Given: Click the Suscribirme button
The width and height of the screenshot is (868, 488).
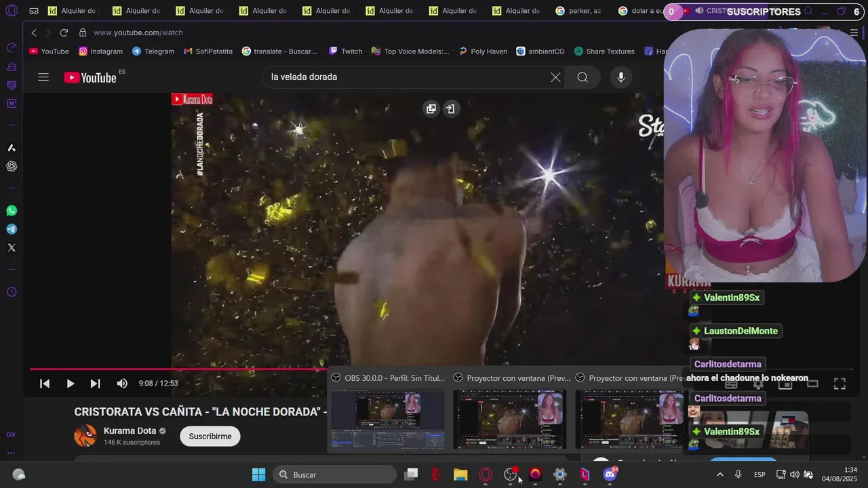Looking at the screenshot, I should click(x=210, y=436).
